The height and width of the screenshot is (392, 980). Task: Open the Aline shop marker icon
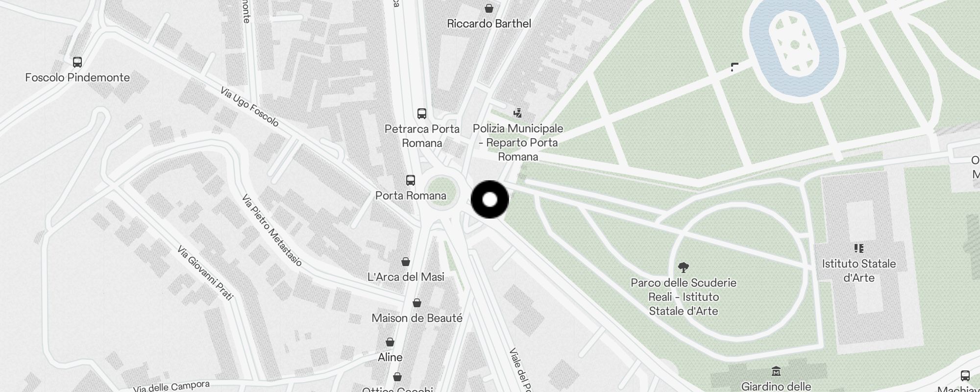click(390, 342)
